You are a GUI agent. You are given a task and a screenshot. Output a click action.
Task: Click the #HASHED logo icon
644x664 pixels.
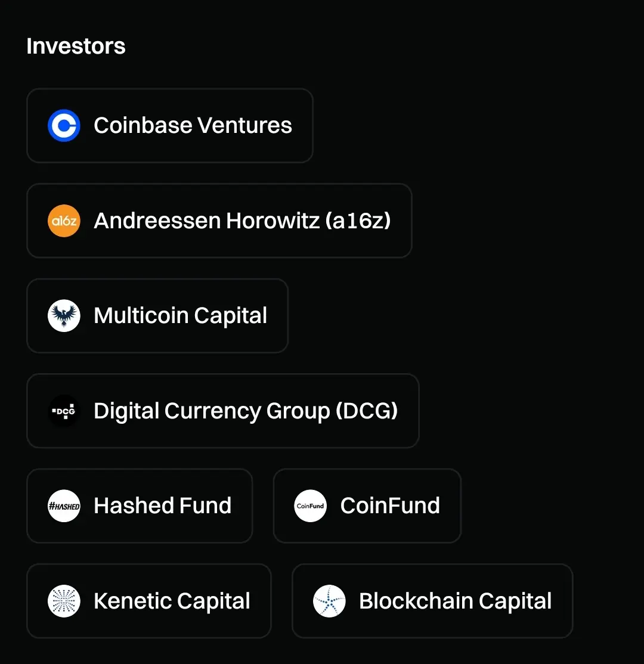click(64, 506)
